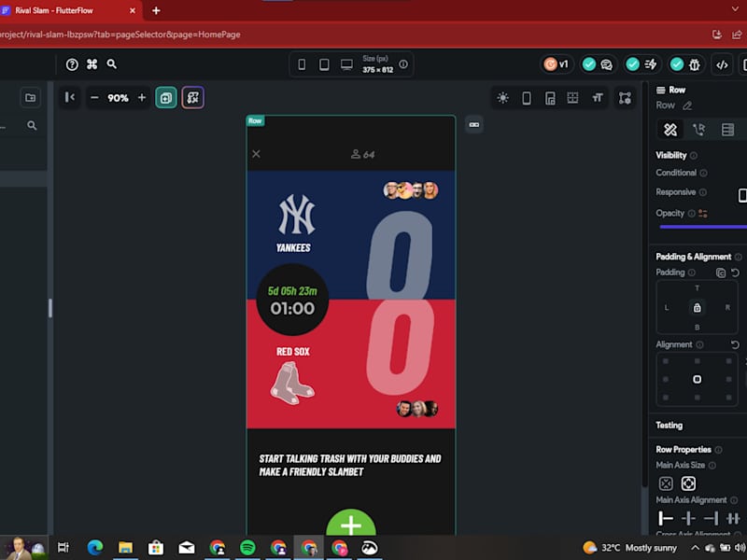Toggle the canvas grid guides icon
The height and width of the screenshot is (560, 747).
[x=572, y=98]
